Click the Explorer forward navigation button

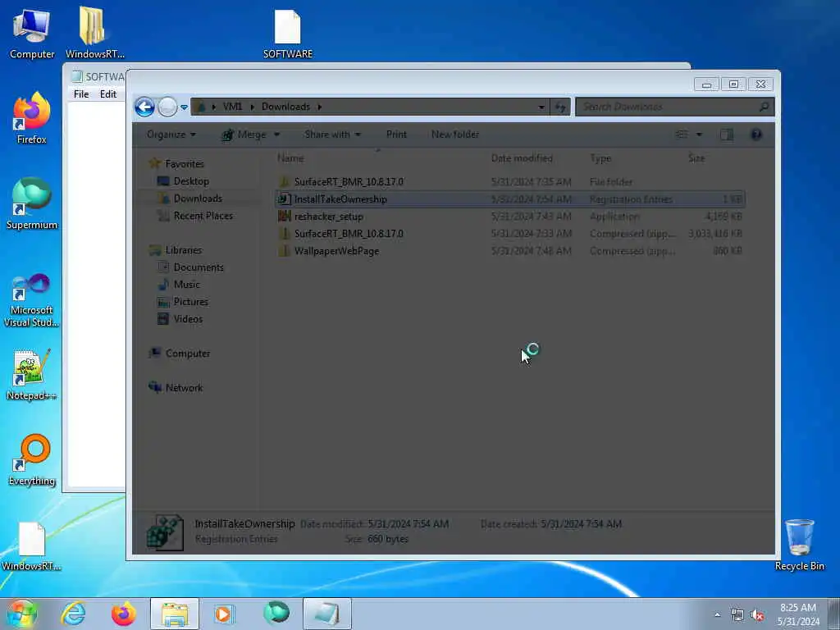click(x=167, y=107)
